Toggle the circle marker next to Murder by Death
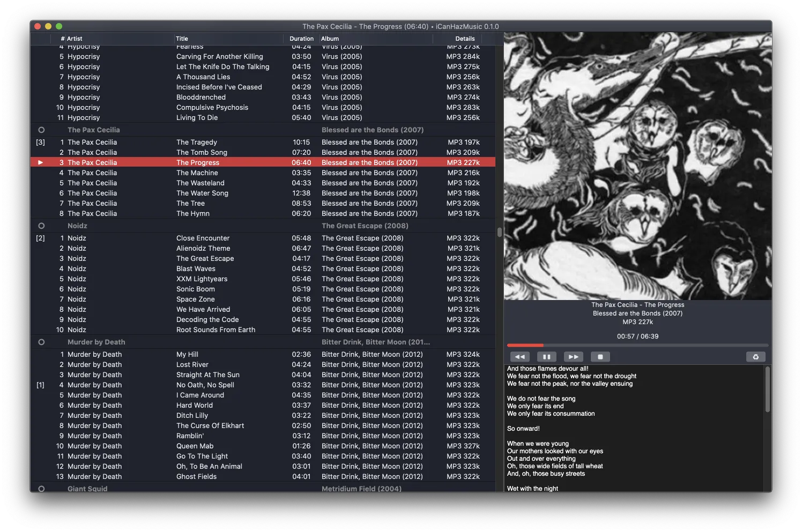 point(41,342)
